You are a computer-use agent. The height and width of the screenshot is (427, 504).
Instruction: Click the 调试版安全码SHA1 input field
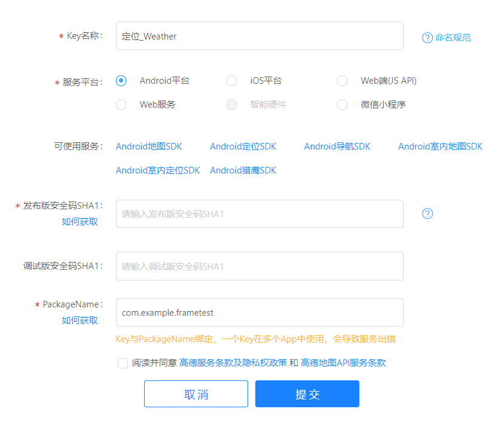[x=259, y=266]
